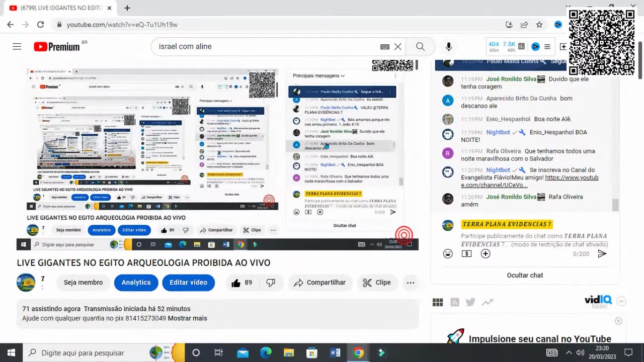
Task: Open the on-screen keyboard icon in search box
Action: [x=385, y=47]
